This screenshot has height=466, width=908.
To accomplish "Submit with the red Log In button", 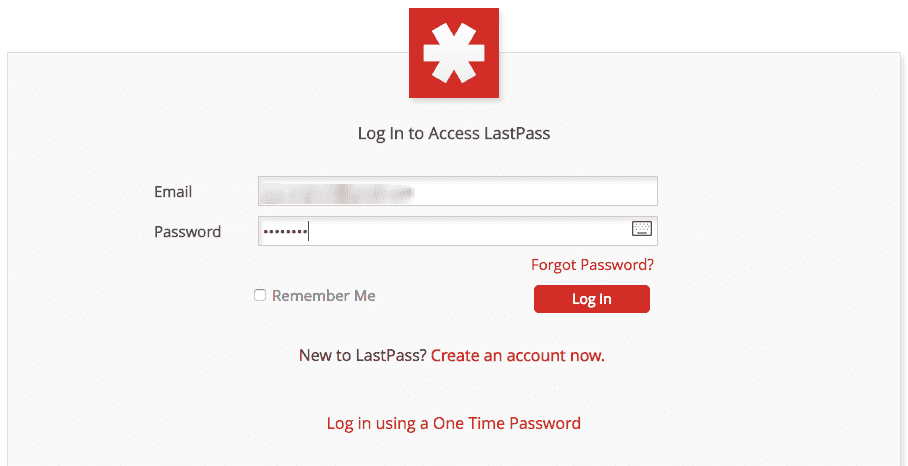I will tap(592, 299).
